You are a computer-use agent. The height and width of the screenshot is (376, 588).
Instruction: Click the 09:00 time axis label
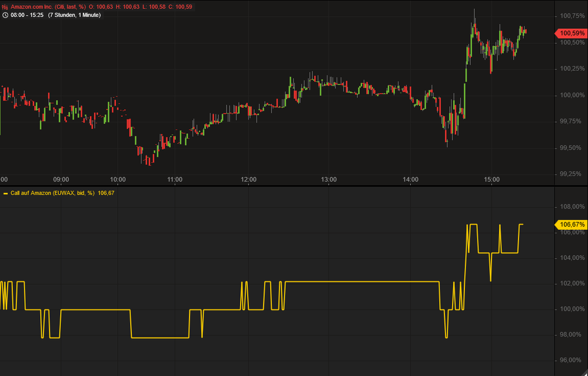pos(61,179)
